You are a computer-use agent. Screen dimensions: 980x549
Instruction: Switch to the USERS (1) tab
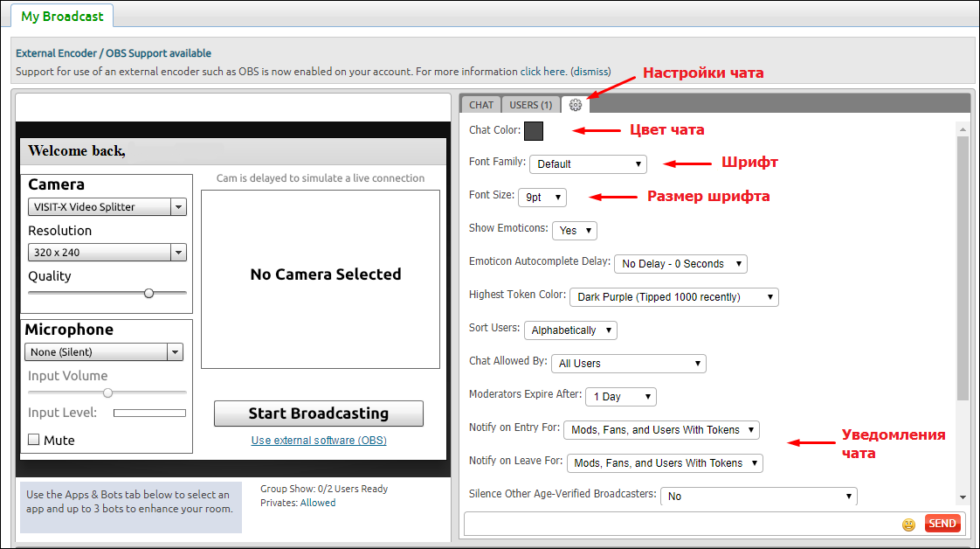(531, 105)
